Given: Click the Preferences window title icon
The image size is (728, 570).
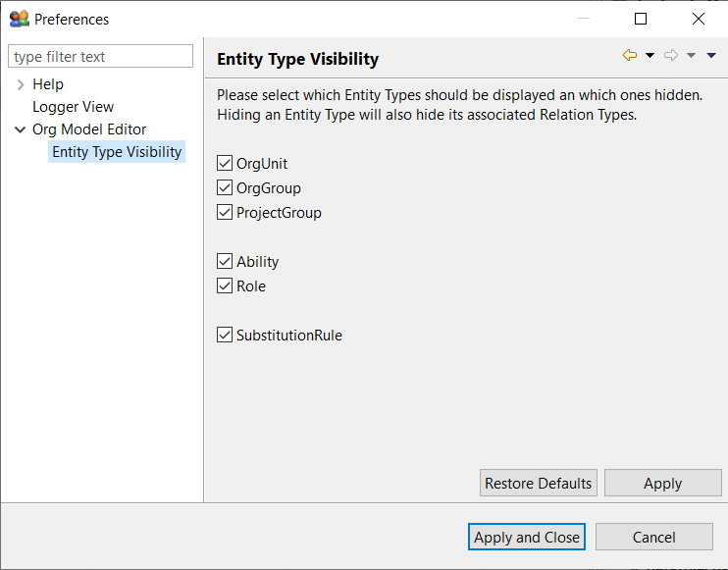Looking at the screenshot, I should 19,19.
